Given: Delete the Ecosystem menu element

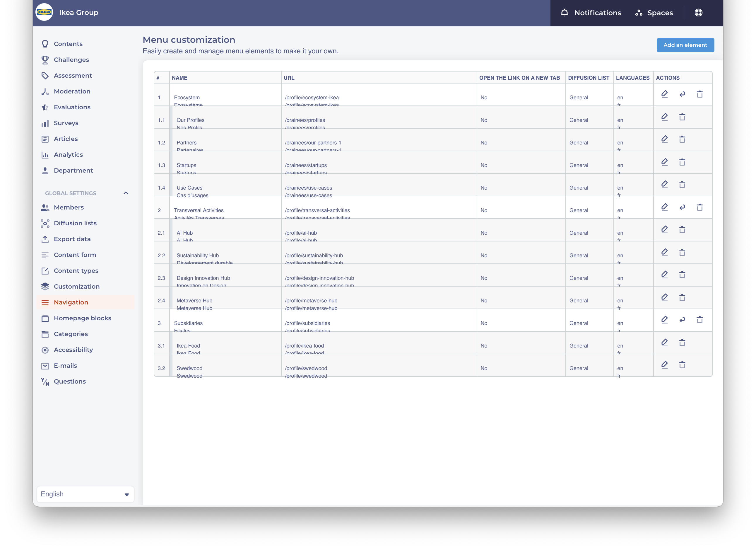Looking at the screenshot, I should point(700,94).
